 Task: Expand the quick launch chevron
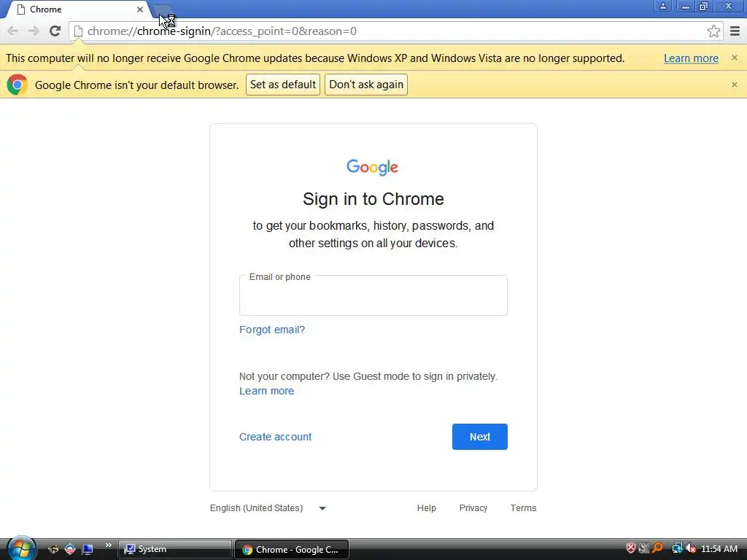point(108,545)
